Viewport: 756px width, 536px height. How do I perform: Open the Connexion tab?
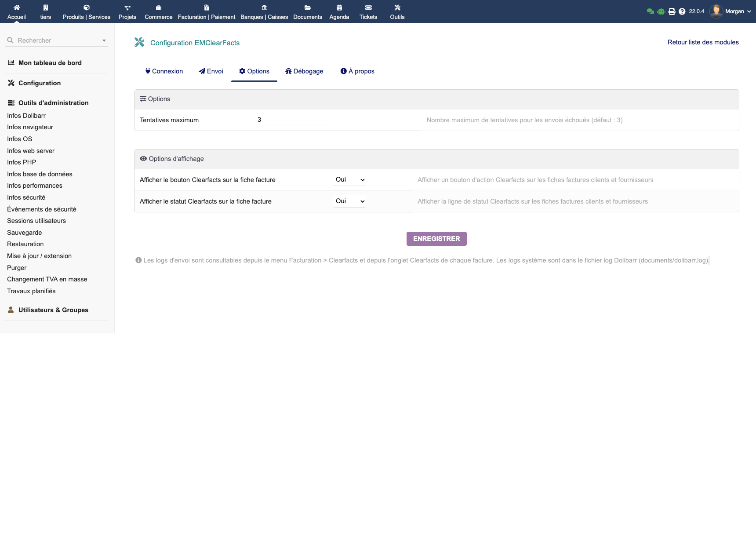coord(164,71)
